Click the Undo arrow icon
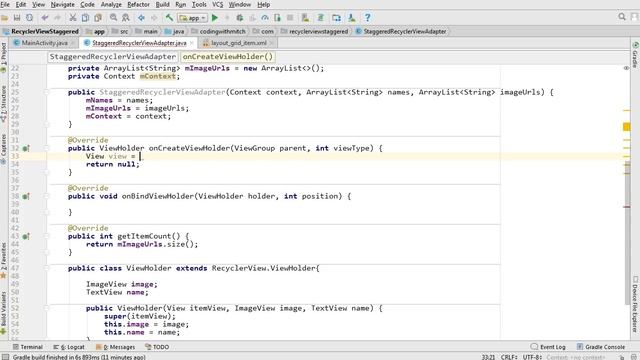The height and width of the screenshot is (360, 640). pos(44,18)
